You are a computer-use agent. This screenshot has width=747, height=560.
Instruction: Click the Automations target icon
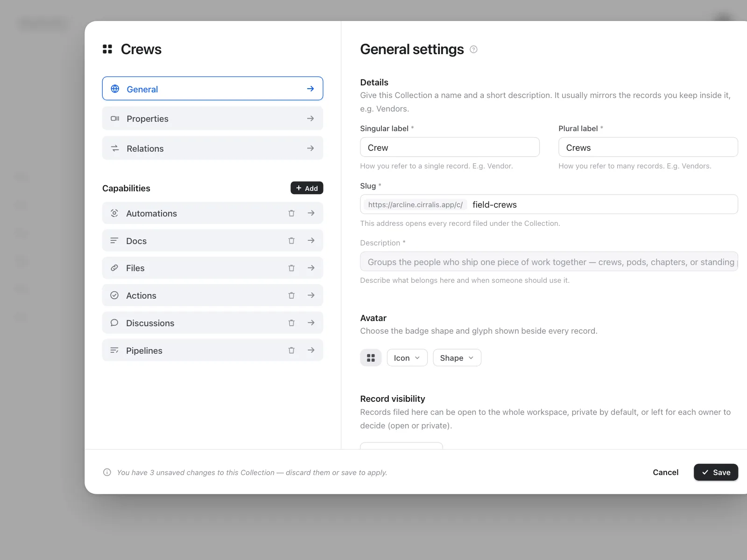[114, 213]
